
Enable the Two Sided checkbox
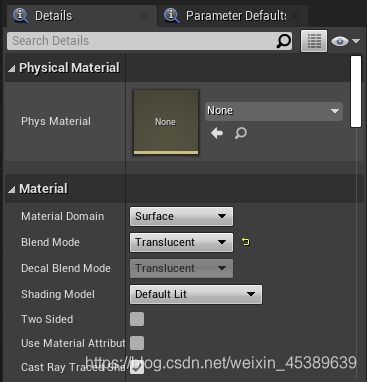pyautogui.click(x=137, y=319)
